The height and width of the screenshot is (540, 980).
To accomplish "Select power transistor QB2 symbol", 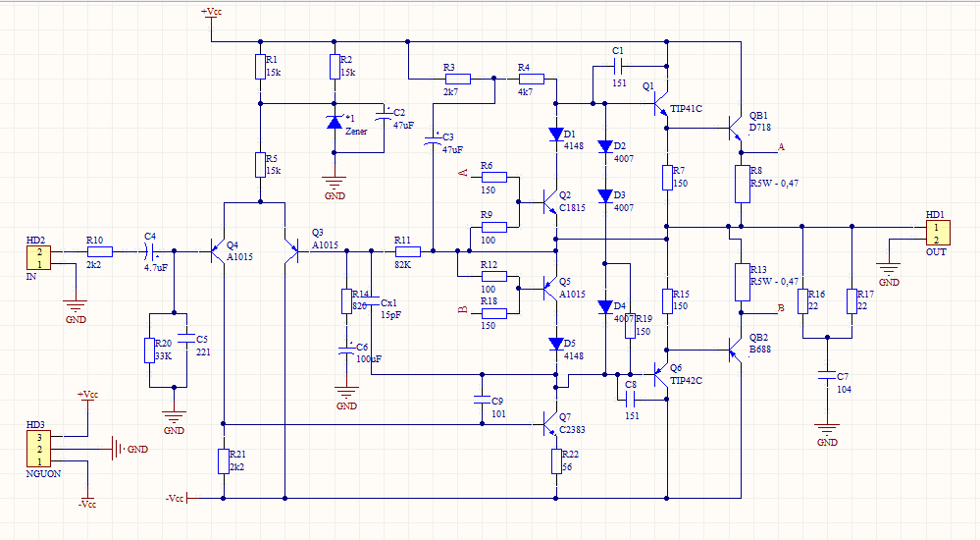I will (x=735, y=350).
